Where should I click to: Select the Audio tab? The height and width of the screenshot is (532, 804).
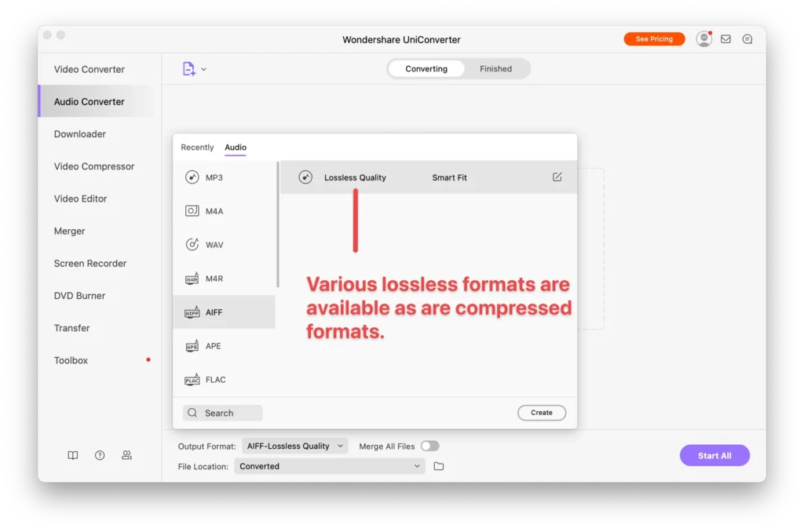point(236,147)
